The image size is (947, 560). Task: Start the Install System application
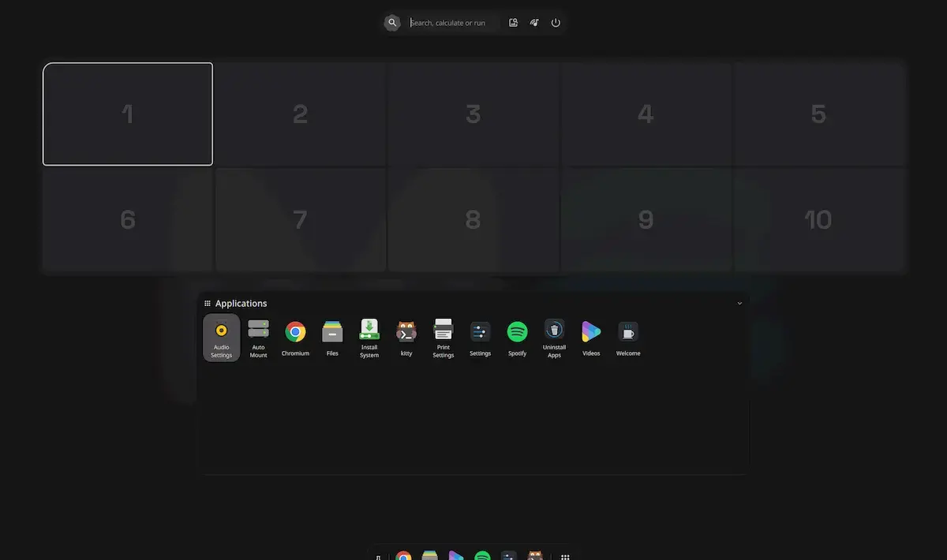[x=369, y=338]
